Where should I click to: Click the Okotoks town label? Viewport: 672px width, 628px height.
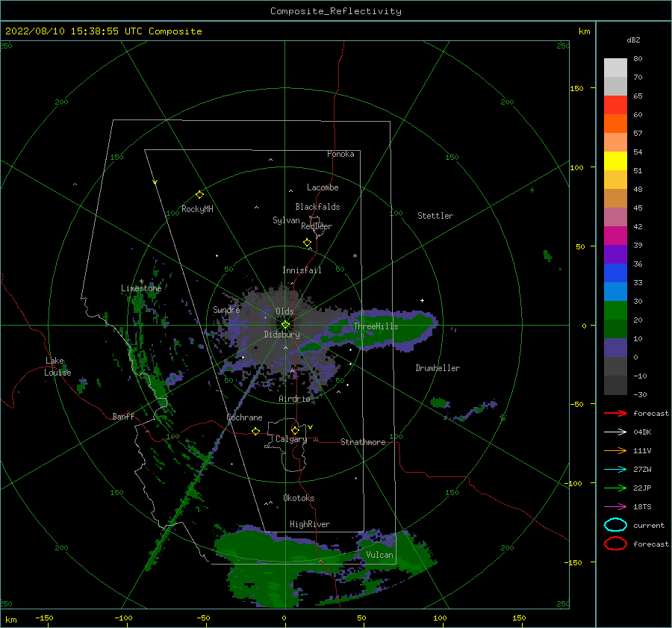[x=299, y=498]
